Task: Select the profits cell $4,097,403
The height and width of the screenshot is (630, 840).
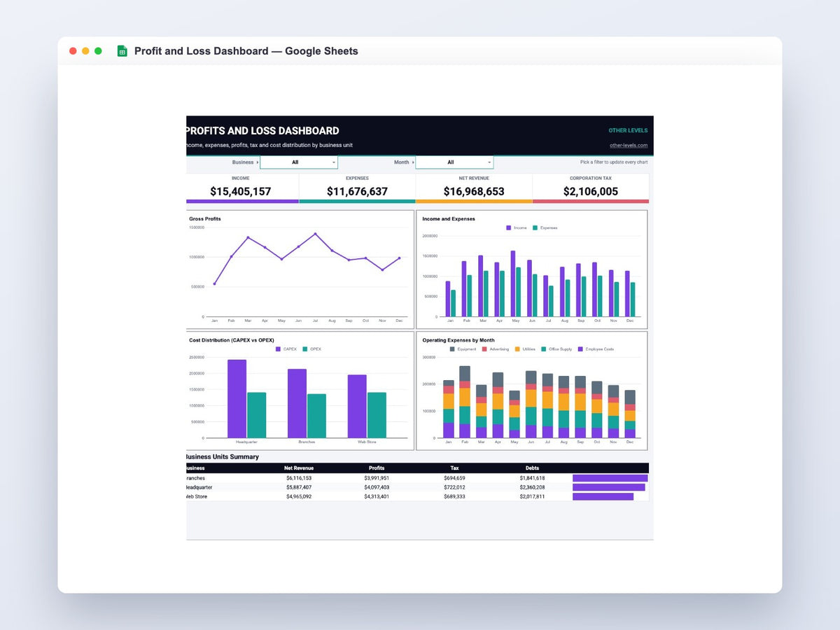Action: (x=377, y=487)
